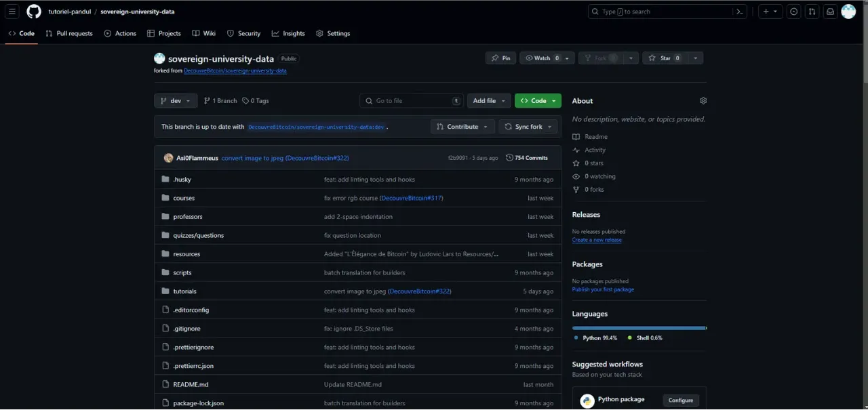868x410 pixels.
Task: Pin the sovereign-university-data repository
Action: pos(500,58)
